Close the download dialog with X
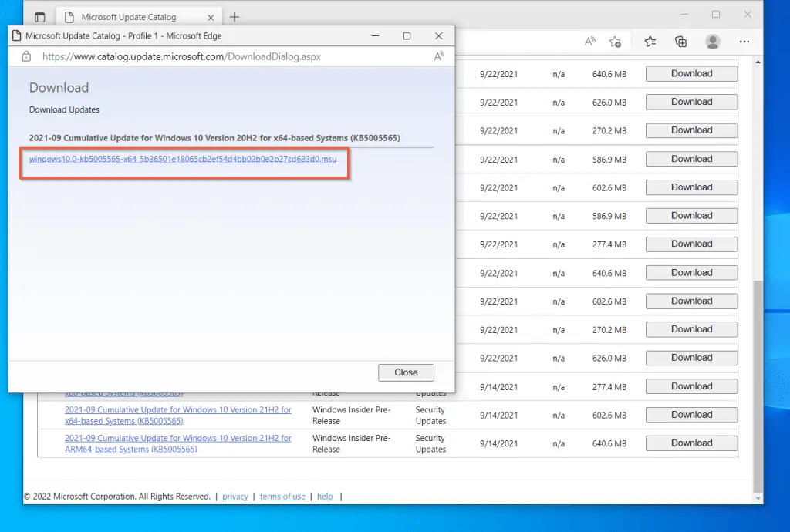Image resolution: width=790 pixels, height=532 pixels. [439, 35]
